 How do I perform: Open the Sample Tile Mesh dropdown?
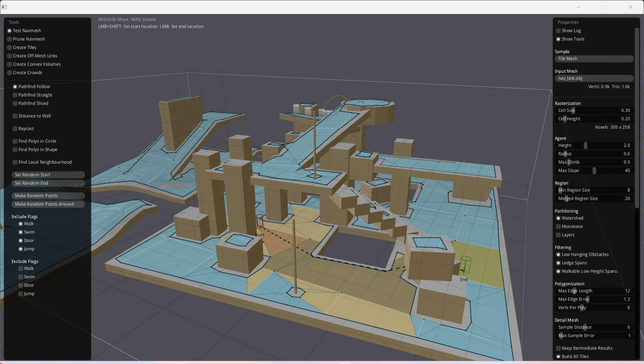594,59
